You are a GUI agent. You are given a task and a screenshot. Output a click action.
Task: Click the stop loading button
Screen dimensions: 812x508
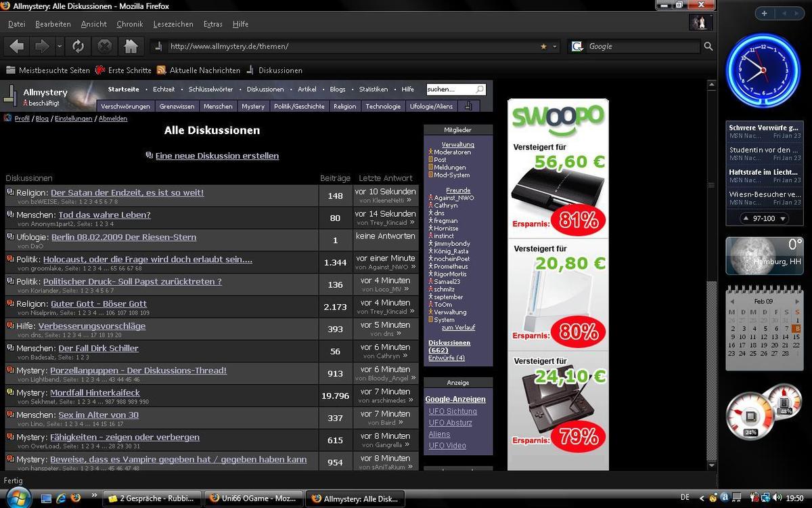click(x=104, y=46)
